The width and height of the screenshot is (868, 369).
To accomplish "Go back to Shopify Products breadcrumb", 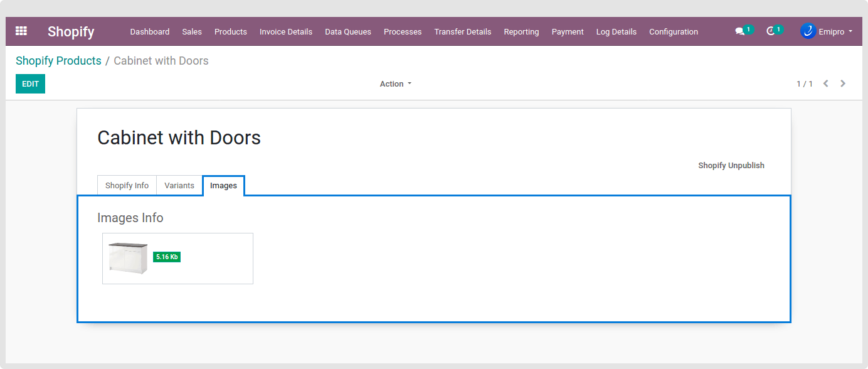I will coord(58,61).
